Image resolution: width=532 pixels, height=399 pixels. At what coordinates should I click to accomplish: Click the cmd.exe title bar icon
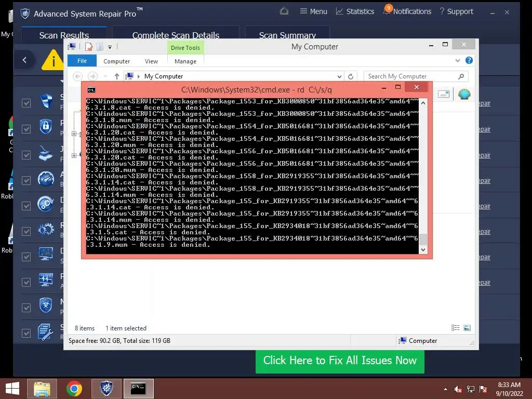point(91,90)
